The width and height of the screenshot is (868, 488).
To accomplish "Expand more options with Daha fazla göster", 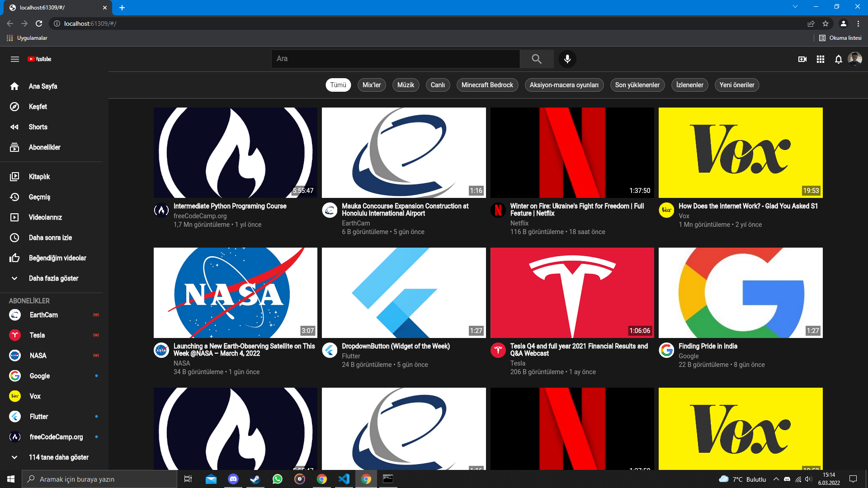I will (x=53, y=278).
